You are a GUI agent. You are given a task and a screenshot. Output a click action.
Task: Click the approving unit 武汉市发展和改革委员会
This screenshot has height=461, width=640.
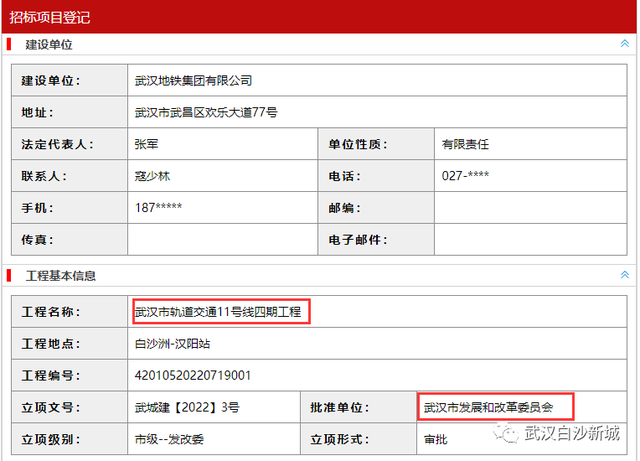click(488, 407)
